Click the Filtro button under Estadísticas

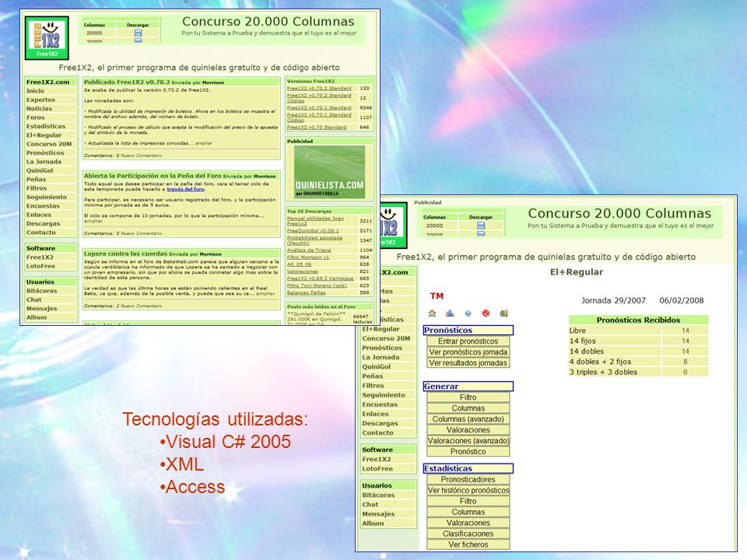click(468, 501)
